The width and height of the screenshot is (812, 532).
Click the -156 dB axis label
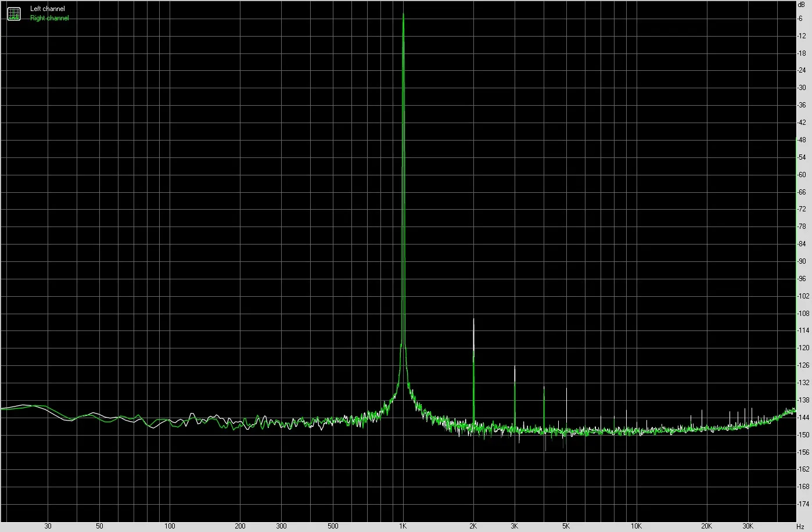(x=803, y=452)
